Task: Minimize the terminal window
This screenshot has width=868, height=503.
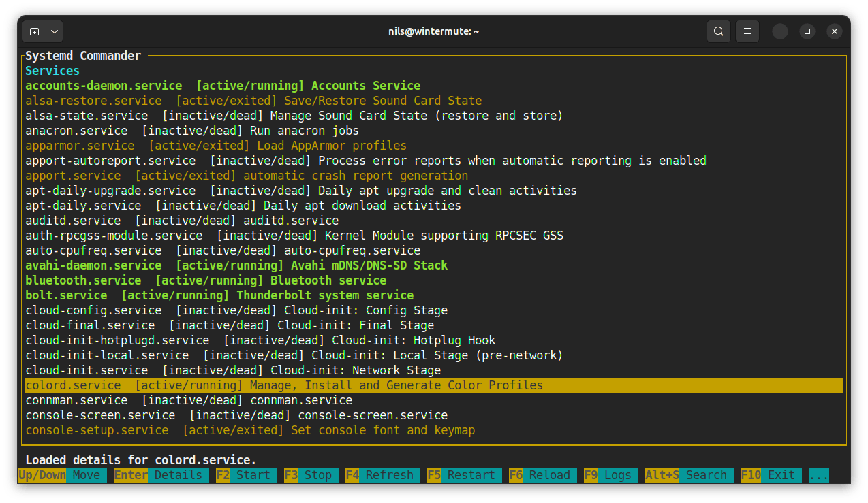Action: 780,31
